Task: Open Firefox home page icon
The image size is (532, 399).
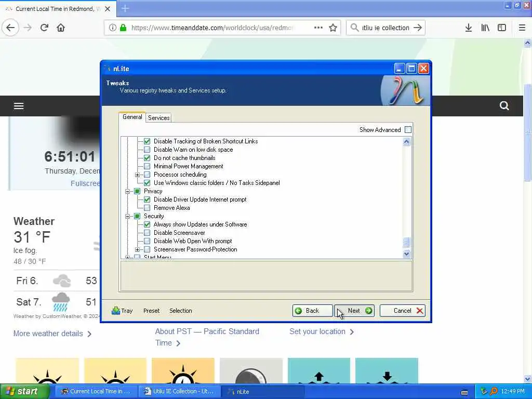Action: point(61,28)
